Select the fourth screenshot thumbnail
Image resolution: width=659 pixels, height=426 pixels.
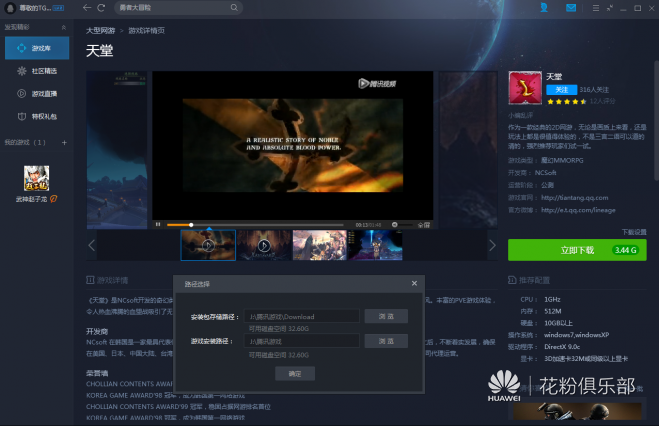[x=375, y=245]
